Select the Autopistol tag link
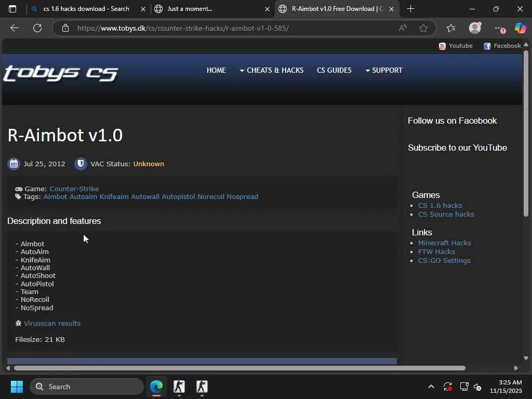532x399 pixels. pos(178,196)
